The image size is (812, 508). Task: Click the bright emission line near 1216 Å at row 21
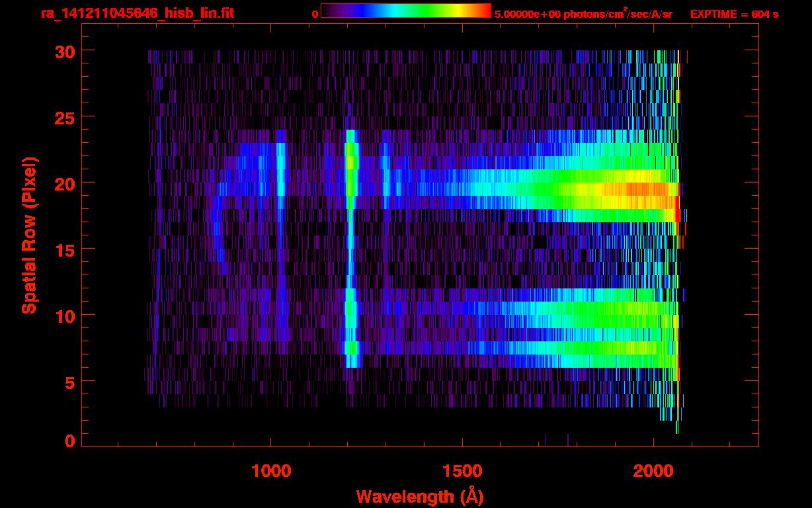[351, 163]
